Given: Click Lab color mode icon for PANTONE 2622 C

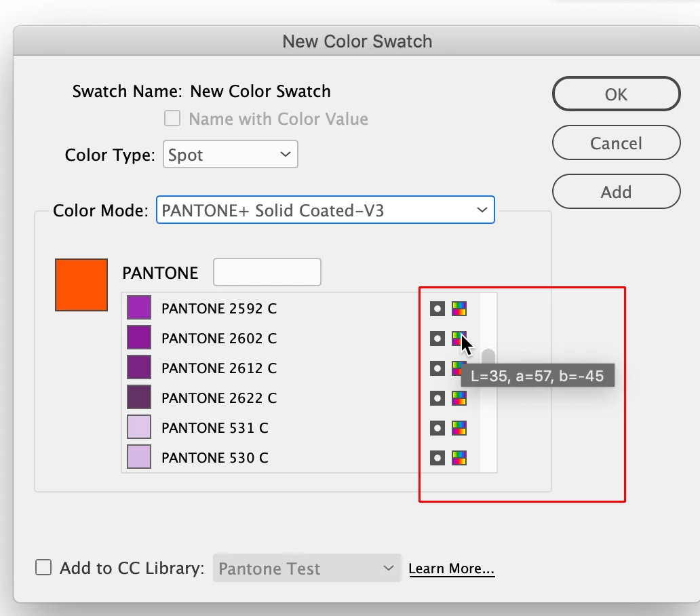Looking at the screenshot, I should pos(459,398).
